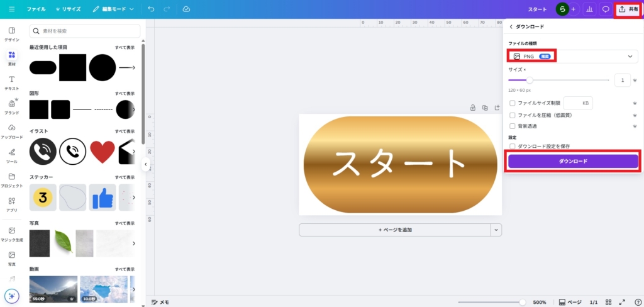Open the リサイズ menu item

67,9
